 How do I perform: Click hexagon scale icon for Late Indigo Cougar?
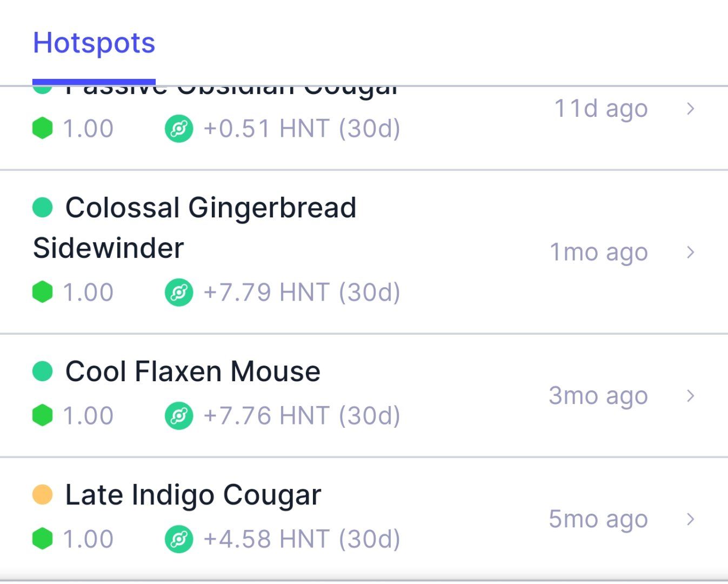(x=43, y=539)
